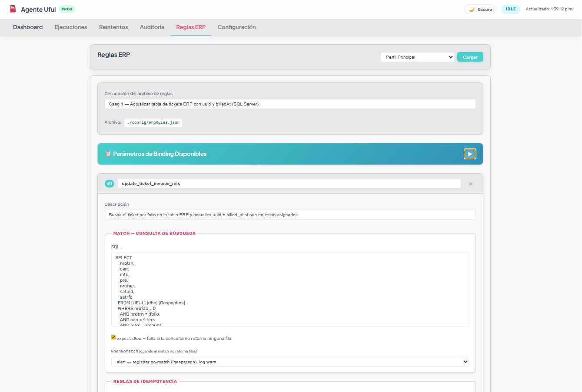Screen dimensions: 582x392
Task: Click the ./config/erpRules.json file path
Action: coord(153,122)
